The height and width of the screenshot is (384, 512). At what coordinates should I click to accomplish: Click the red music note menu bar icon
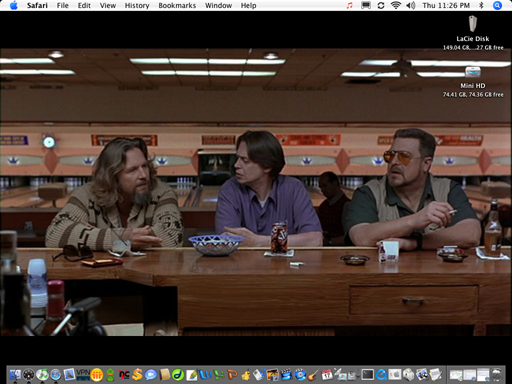349,5
